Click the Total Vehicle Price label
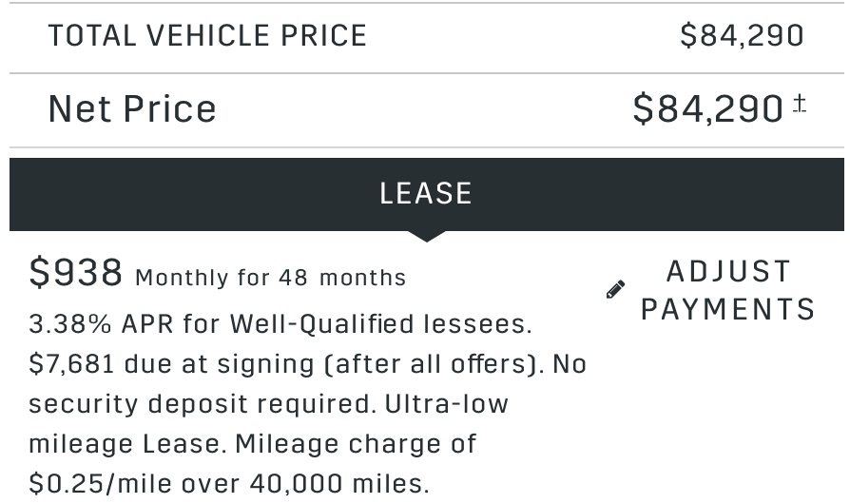The width and height of the screenshot is (850, 504). pyautogui.click(x=207, y=36)
